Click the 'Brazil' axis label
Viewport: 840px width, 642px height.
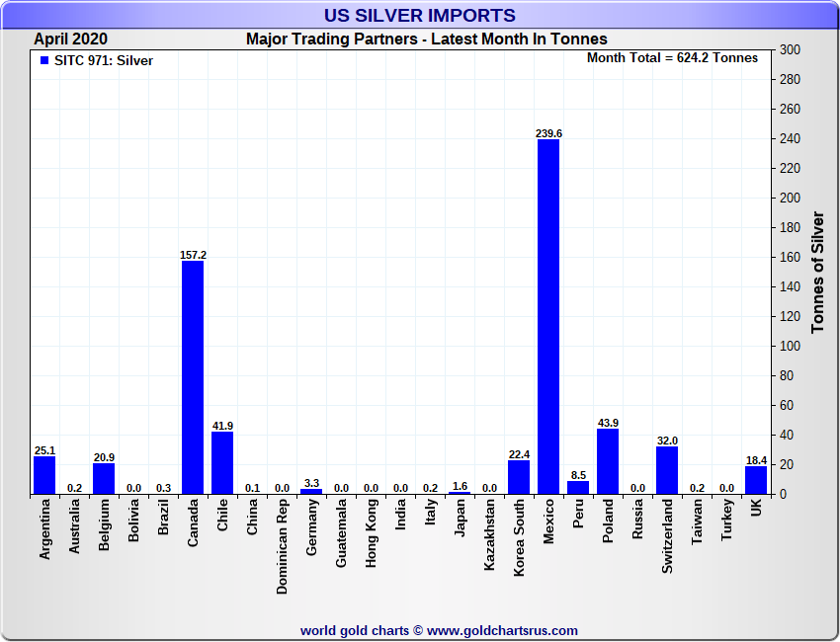click(163, 517)
